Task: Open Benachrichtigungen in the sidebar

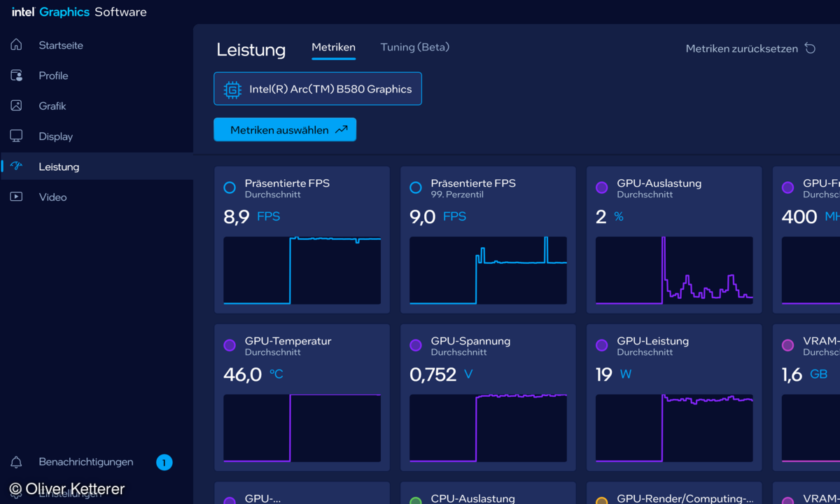Action: [x=97, y=462]
